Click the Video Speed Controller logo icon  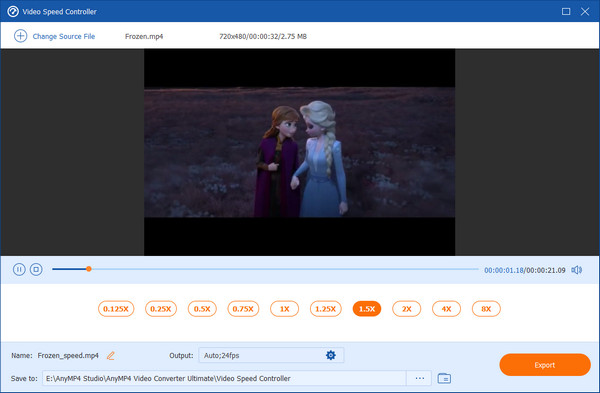[x=13, y=11]
